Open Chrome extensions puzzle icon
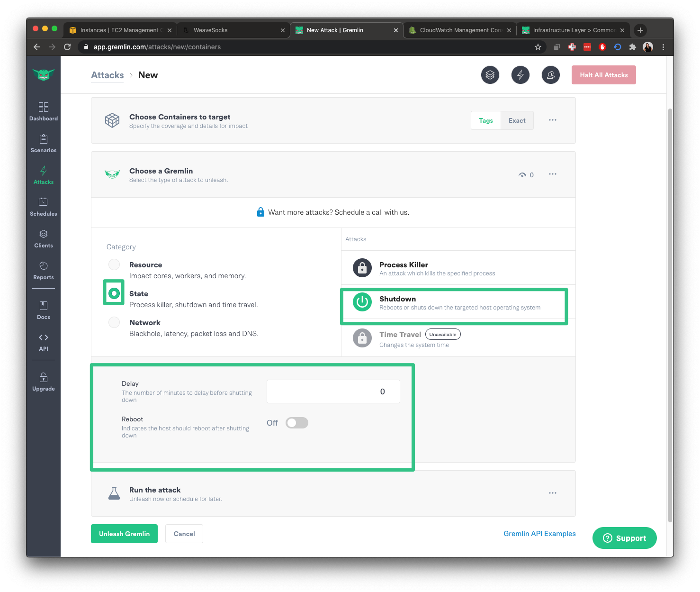700x592 pixels. [x=633, y=47]
